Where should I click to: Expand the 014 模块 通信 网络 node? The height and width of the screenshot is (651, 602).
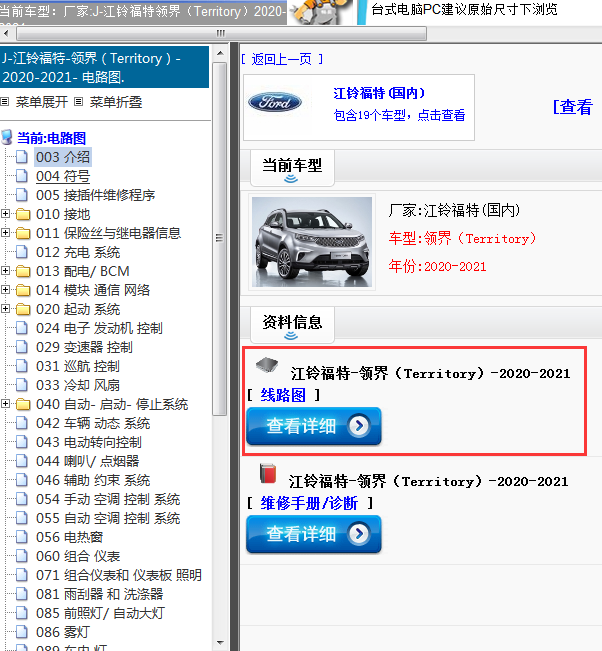click(5, 290)
